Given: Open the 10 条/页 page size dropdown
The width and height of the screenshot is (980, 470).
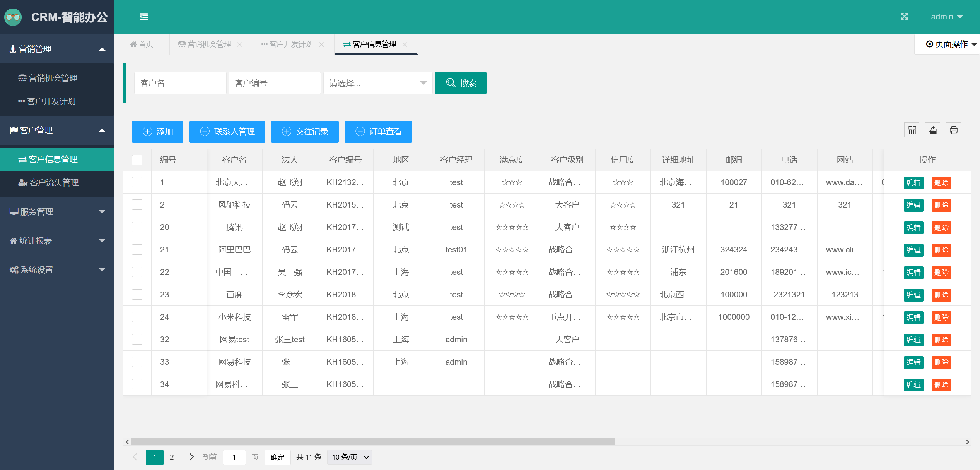Looking at the screenshot, I should click(349, 457).
